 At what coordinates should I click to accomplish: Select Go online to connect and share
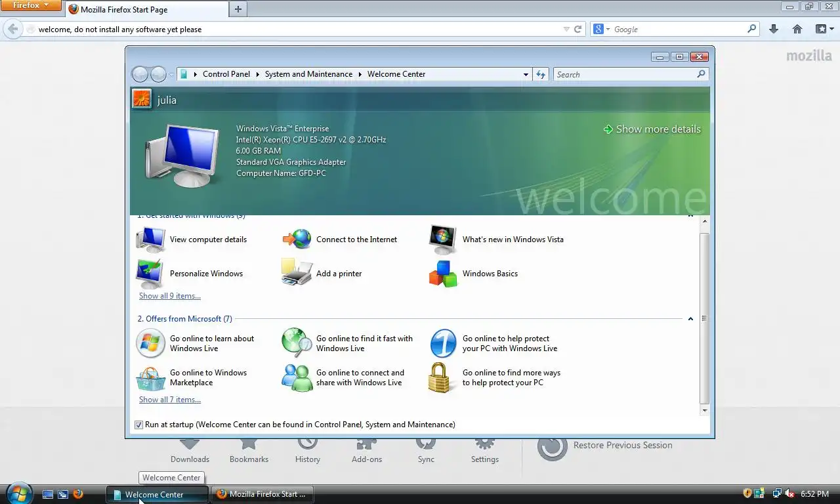(x=343, y=377)
